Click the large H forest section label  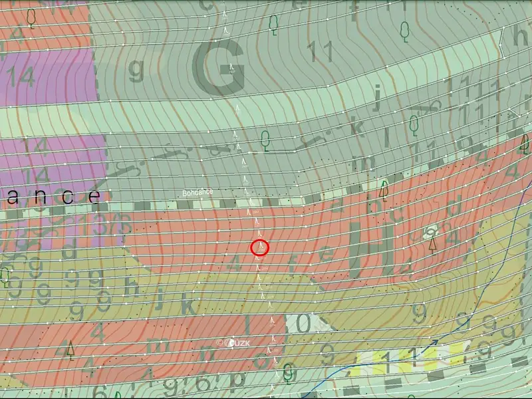pyautogui.click(x=371, y=249)
